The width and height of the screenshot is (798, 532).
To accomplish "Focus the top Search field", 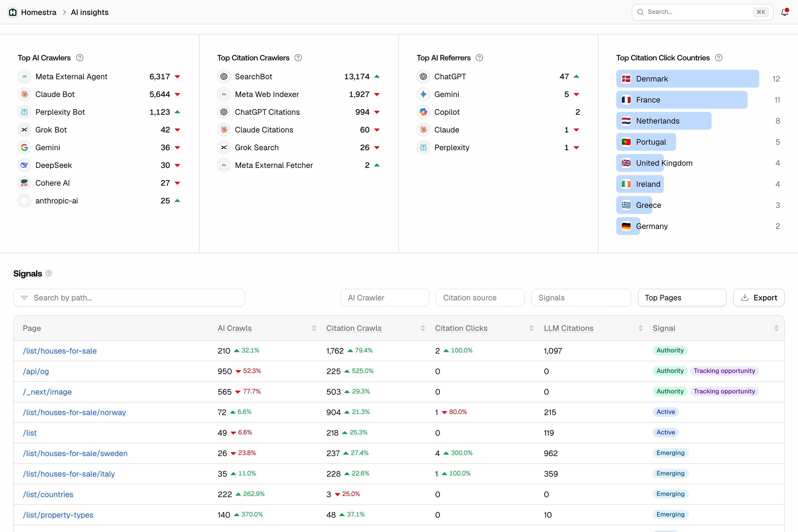I will coord(702,12).
